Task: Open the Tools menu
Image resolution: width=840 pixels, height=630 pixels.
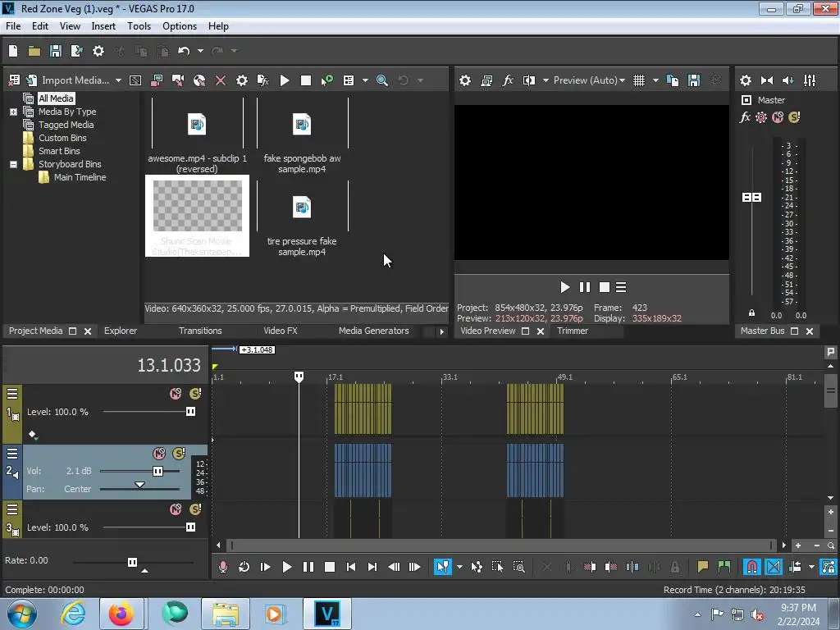Action: click(x=139, y=26)
